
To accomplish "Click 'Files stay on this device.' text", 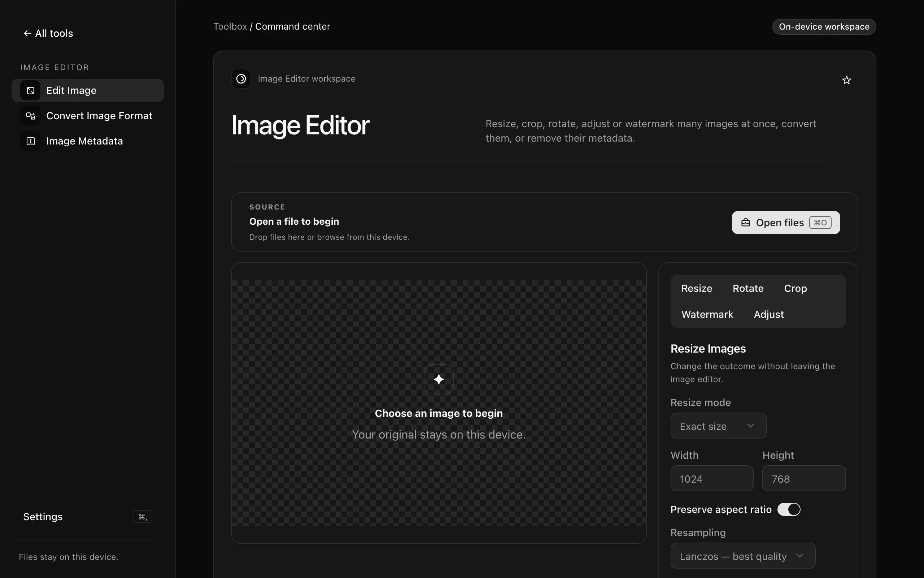I will click(x=69, y=557).
